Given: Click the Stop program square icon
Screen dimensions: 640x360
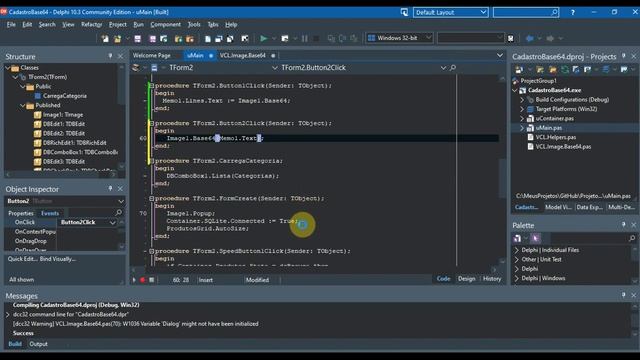Looking at the screenshot, I should point(316,38).
